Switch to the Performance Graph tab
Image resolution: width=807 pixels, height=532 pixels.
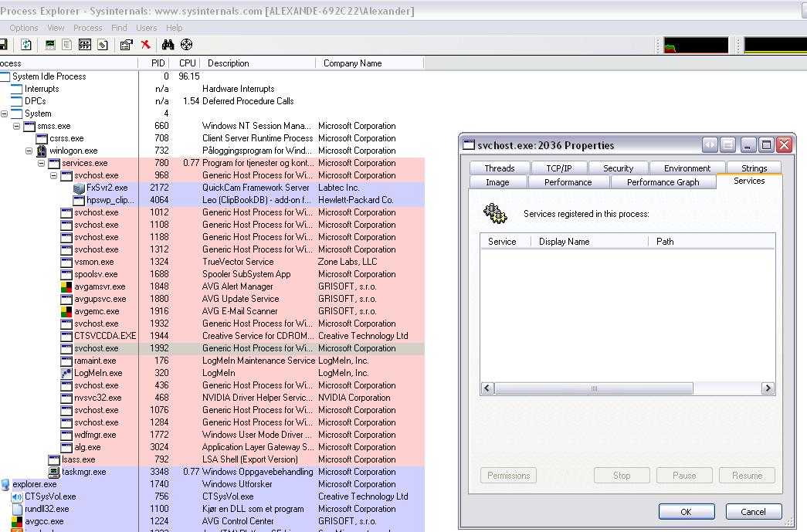point(663,182)
